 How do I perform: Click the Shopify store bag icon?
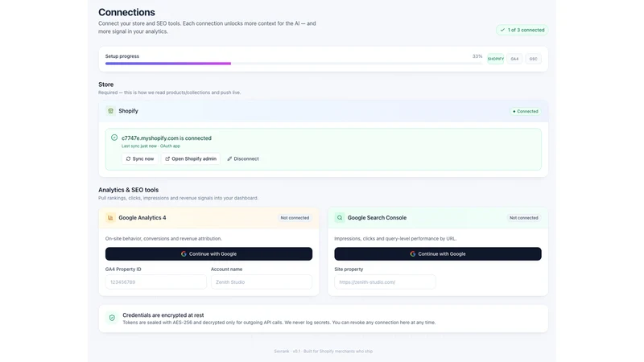click(110, 111)
